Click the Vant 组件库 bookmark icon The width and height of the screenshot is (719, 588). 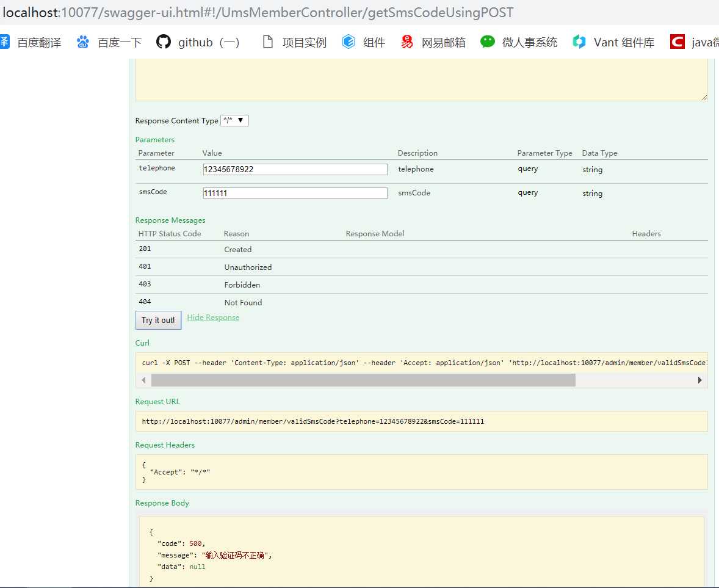pyautogui.click(x=579, y=42)
